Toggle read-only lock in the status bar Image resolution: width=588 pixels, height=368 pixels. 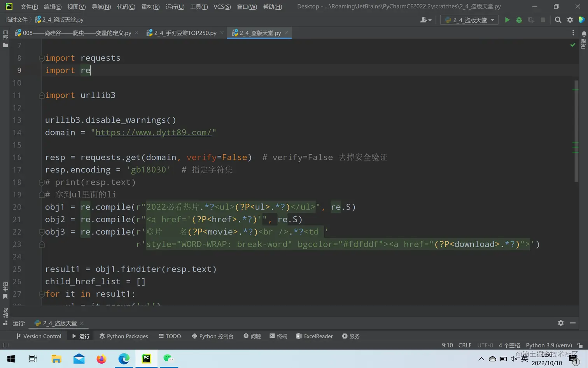coord(580,345)
